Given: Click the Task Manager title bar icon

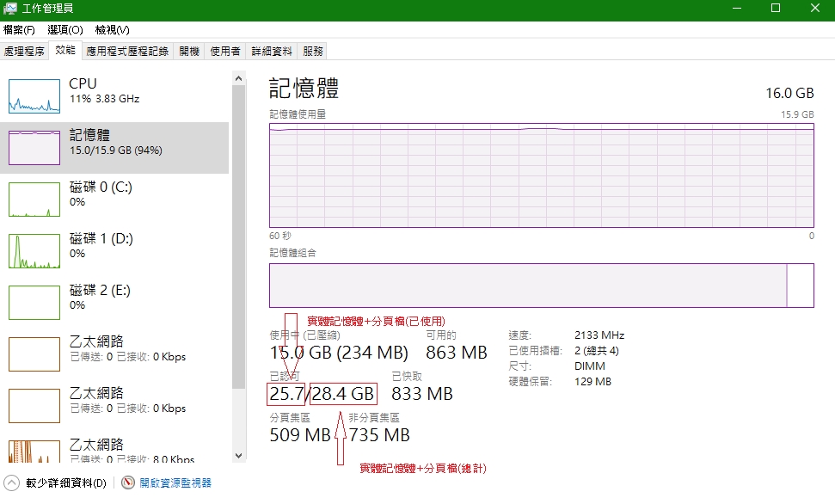Looking at the screenshot, I should 10,9.
